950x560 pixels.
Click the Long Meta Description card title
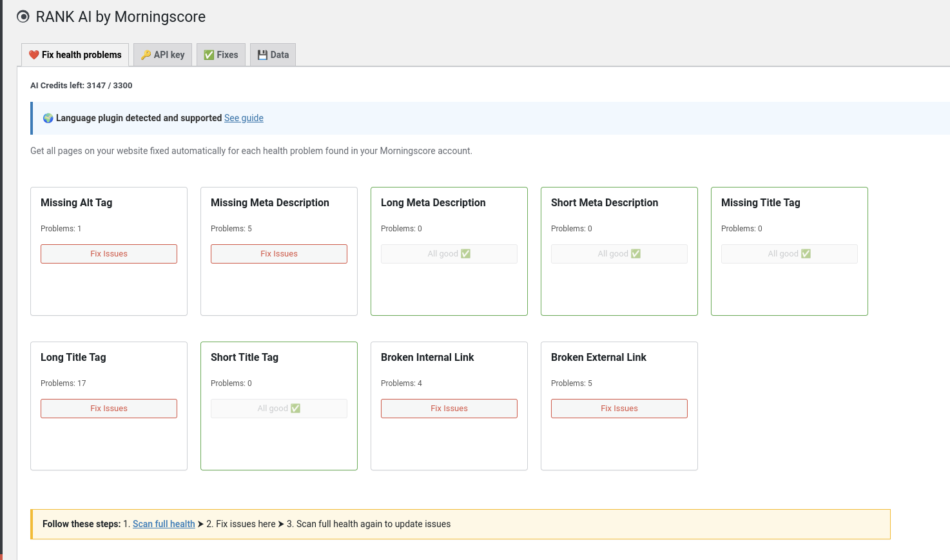[x=433, y=202]
